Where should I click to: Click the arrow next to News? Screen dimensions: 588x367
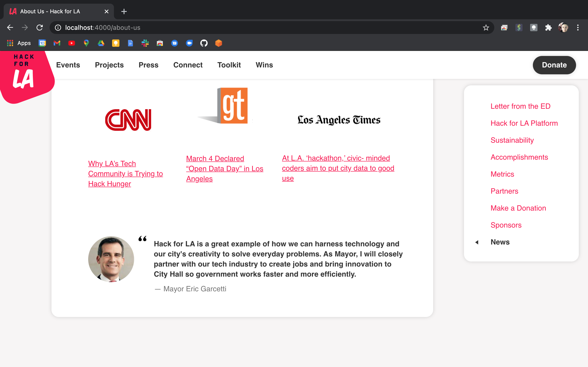tap(477, 242)
